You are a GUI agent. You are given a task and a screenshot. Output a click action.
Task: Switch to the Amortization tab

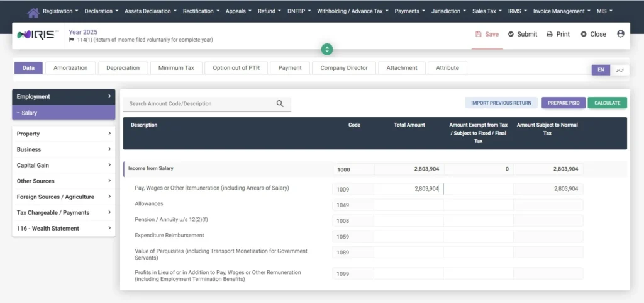click(x=70, y=68)
